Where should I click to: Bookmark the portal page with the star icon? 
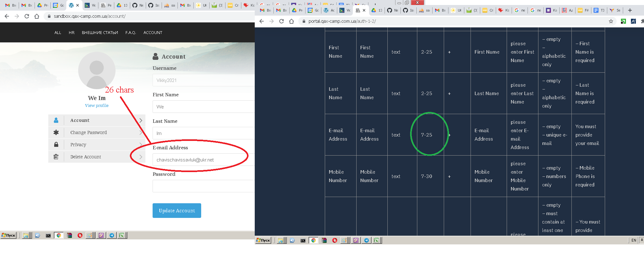(x=611, y=21)
